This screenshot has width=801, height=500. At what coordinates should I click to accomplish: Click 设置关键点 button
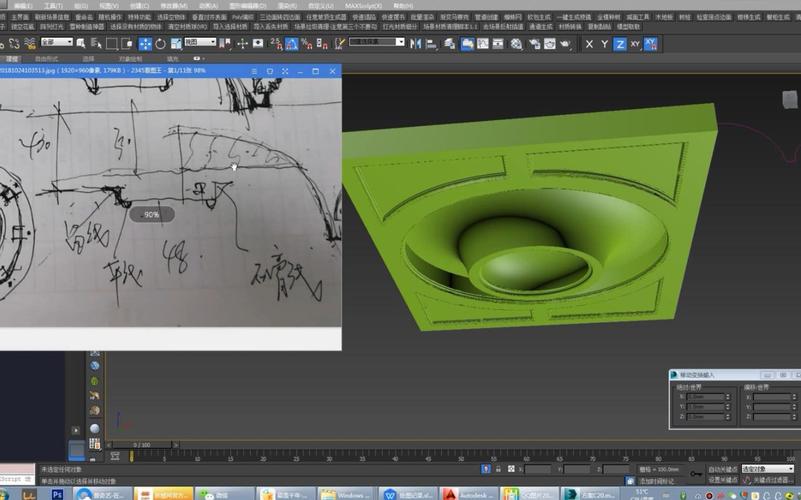(722, 480)
